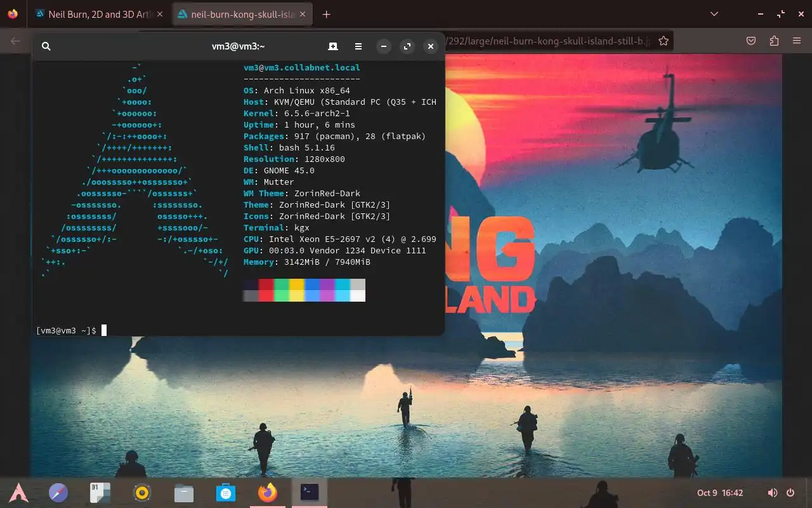Open the Firefox application menu
812x508 pixels.
pyautogui.click(x=797, y=41)
